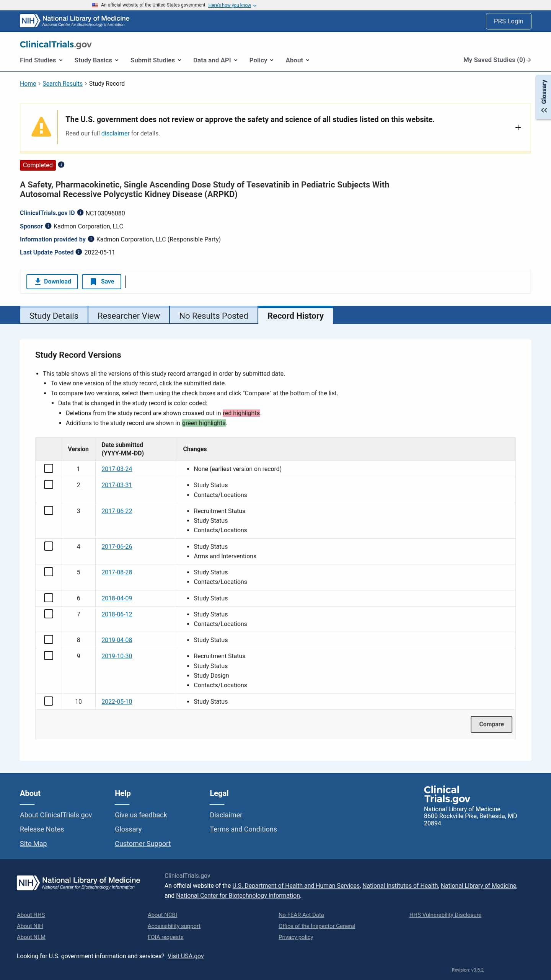Open the Researcher View tab
The width and height of the screenshot is (551, 980).
click(x=129, y=316)
